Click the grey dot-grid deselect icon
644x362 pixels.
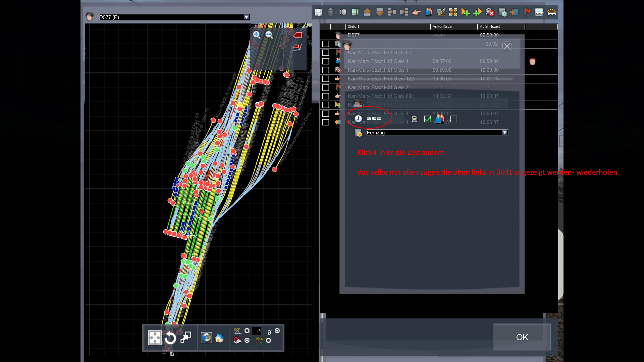(x=343, y=12)
